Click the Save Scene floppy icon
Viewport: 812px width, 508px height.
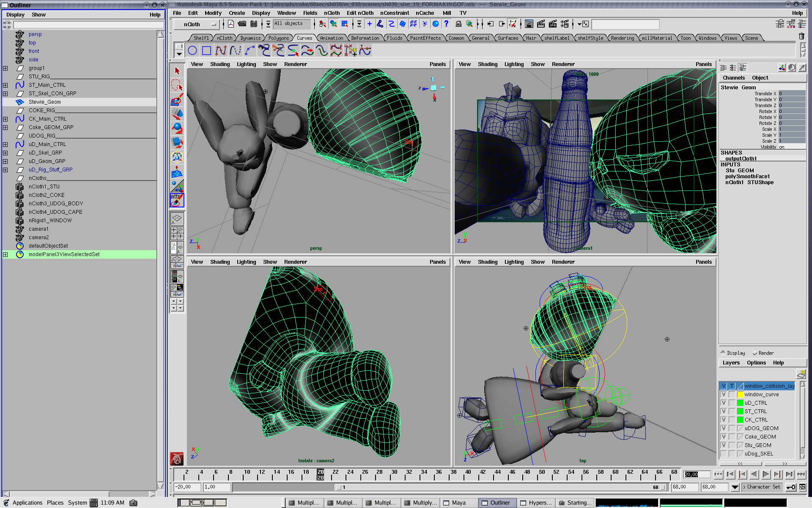(x=254, y=24)
